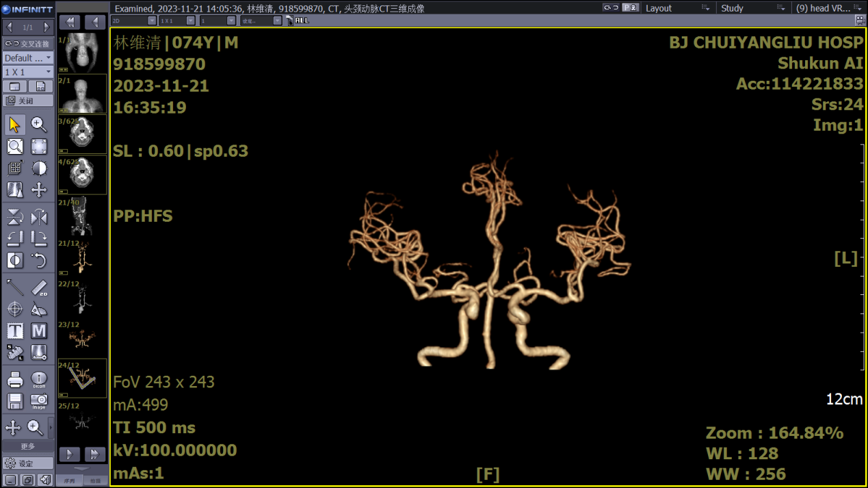Activate the magnifier zoom tool at top
The width and height of the screenshot is (868, 488).
39,125
